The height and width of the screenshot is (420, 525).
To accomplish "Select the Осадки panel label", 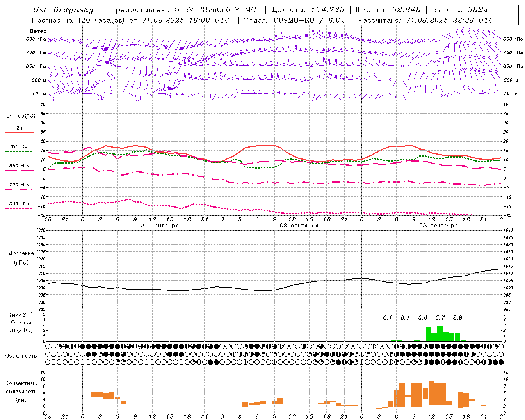I will pos(21,322).
